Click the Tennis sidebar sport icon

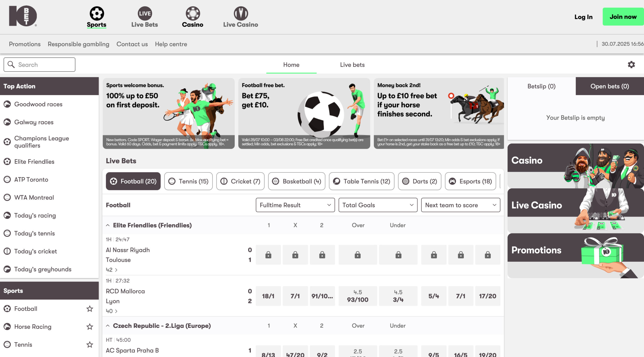(x=7, y=344)
